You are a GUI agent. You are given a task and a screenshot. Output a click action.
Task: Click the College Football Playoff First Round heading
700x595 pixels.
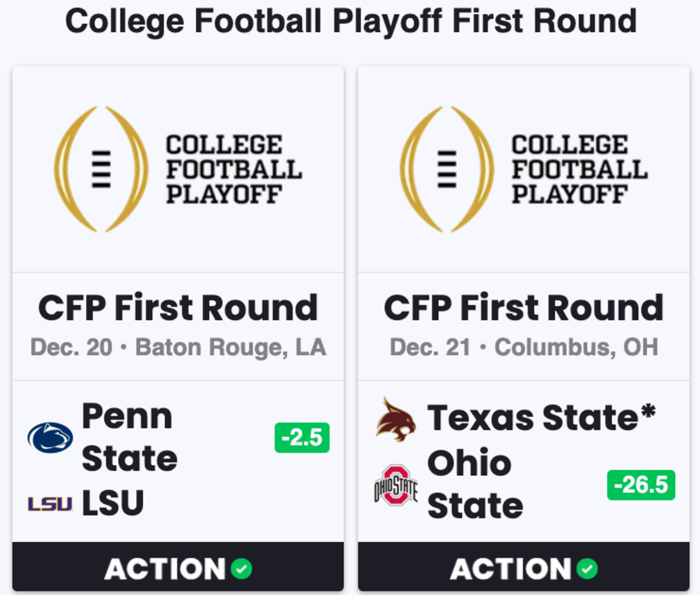coord(351,22)
